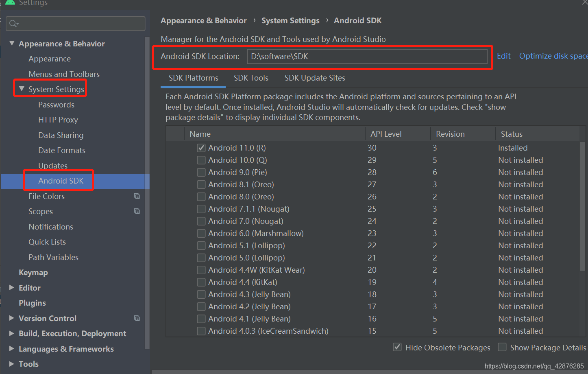This screenshot has width=588, height=374.
Task: Toggle Hide Obsolete Packages checkbox
Action: [397, 347]
